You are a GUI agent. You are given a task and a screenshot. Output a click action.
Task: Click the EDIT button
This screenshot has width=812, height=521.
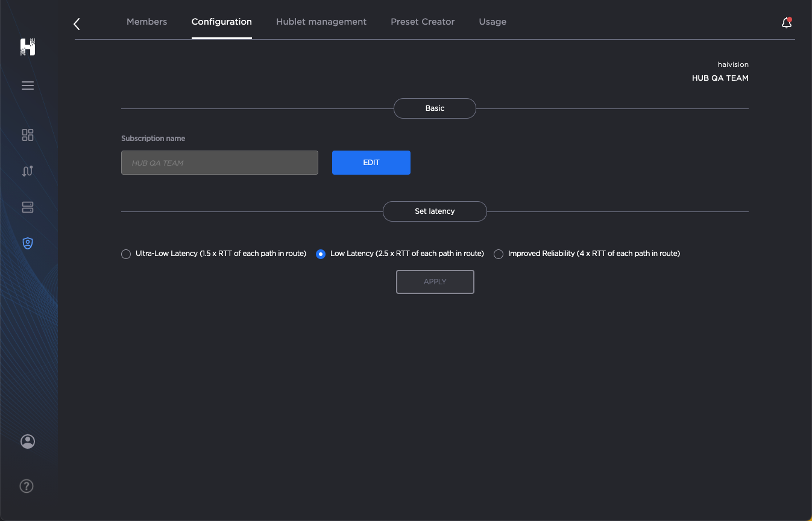pyautogui.click(x=371, y=162)
